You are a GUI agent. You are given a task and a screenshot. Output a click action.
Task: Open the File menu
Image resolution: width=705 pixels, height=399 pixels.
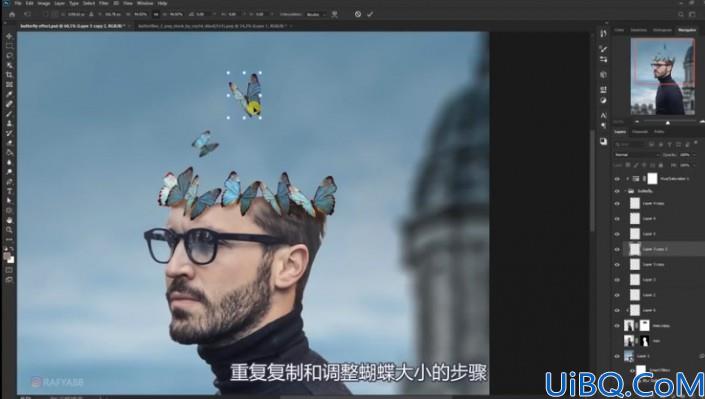click(18, 3)
